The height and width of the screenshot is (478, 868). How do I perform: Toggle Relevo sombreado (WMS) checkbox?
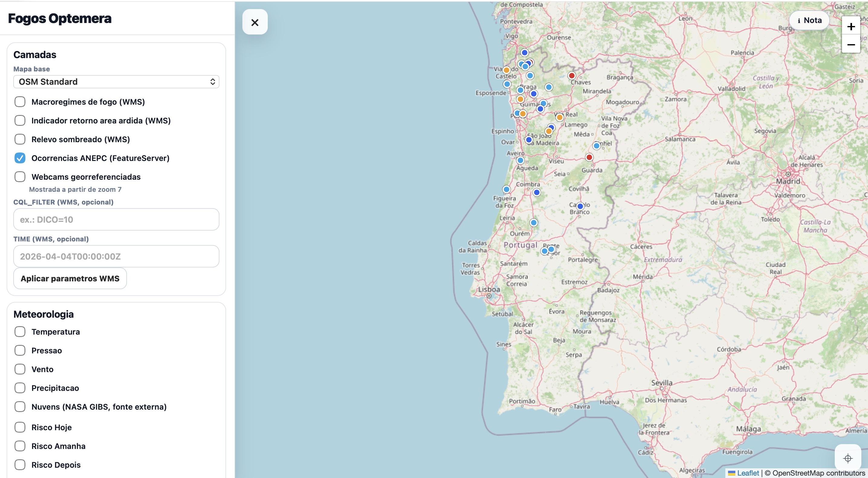20,139
